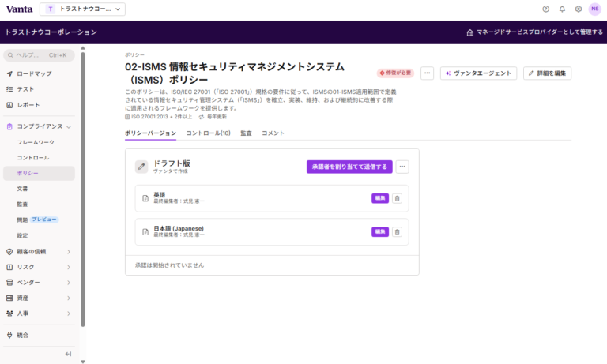Click the リスク icon in sidebar

(9, 267)
